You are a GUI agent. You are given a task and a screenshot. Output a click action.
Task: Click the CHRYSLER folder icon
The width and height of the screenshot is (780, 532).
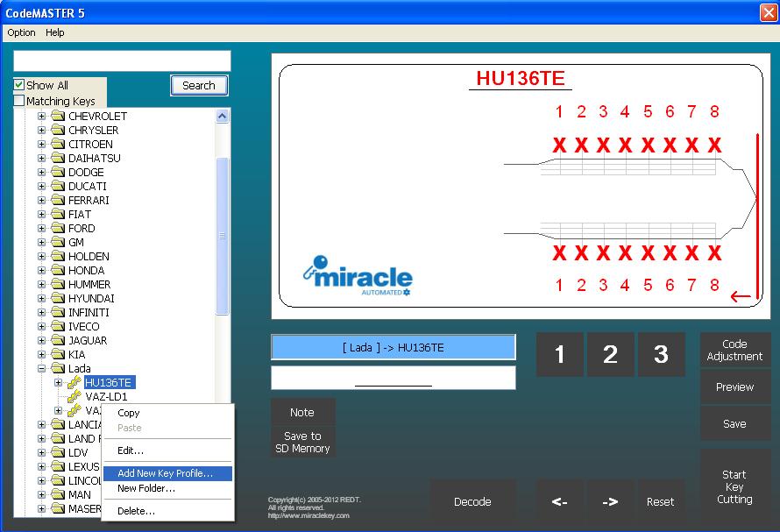coord(58,130)
